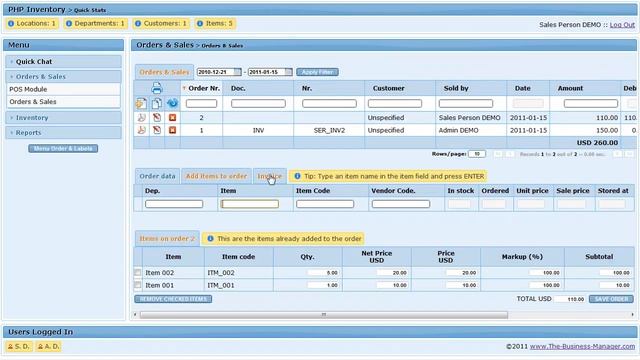The height and width of the screenshot is (360, 640).
Task: Click the red delete icon for order 2
Action: (172, 118)
